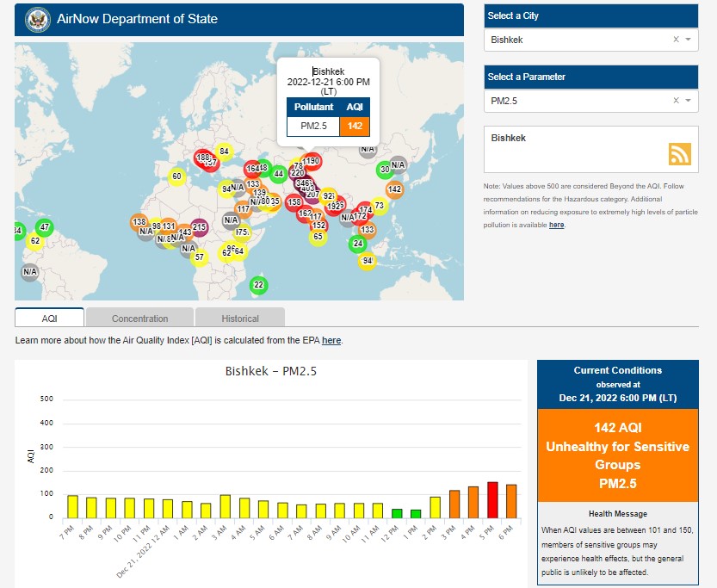The image size is (717, 588).
Task: Select the yellow 84 map marker
Action: [x=224, y=152]
